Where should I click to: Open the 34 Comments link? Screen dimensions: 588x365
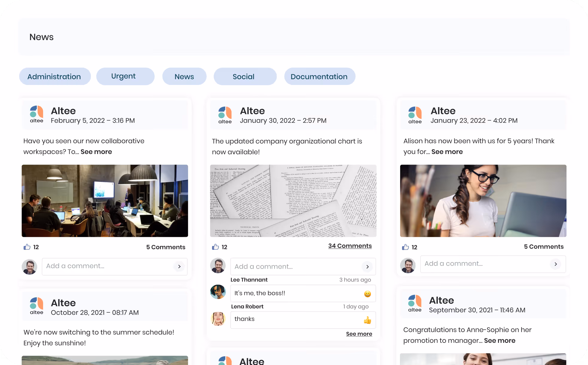[350, 246]
